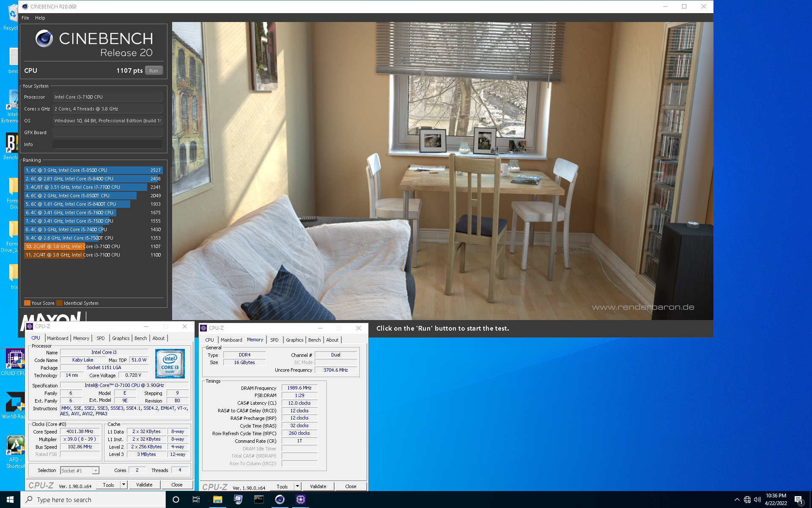This screenshot has width=812, height=508.
Task: Open File Explorer from taskbar
Action: pos(217,500)
